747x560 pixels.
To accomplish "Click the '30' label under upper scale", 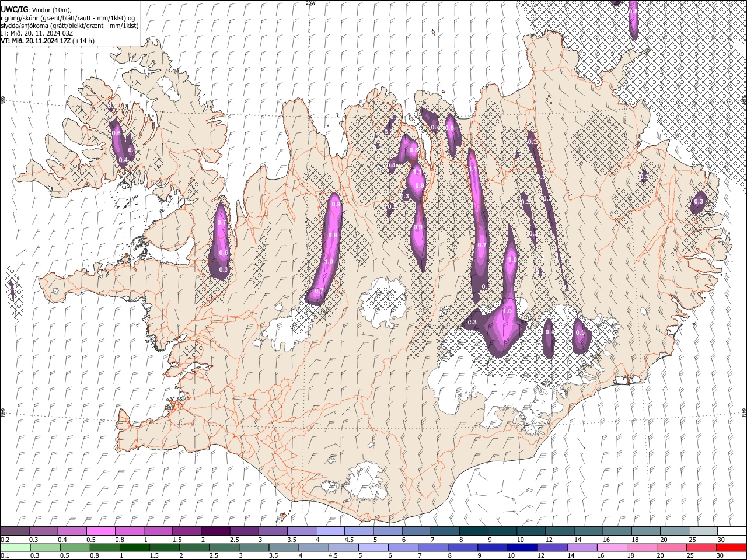I will tap(721, 540).
